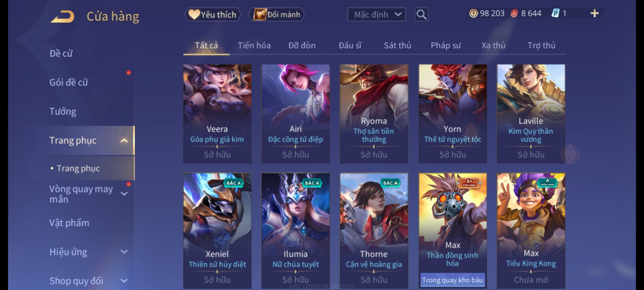Select the Pháp sư tab
Screen dimensions: 644x290
pyautogui.click(x=446, y=45)
